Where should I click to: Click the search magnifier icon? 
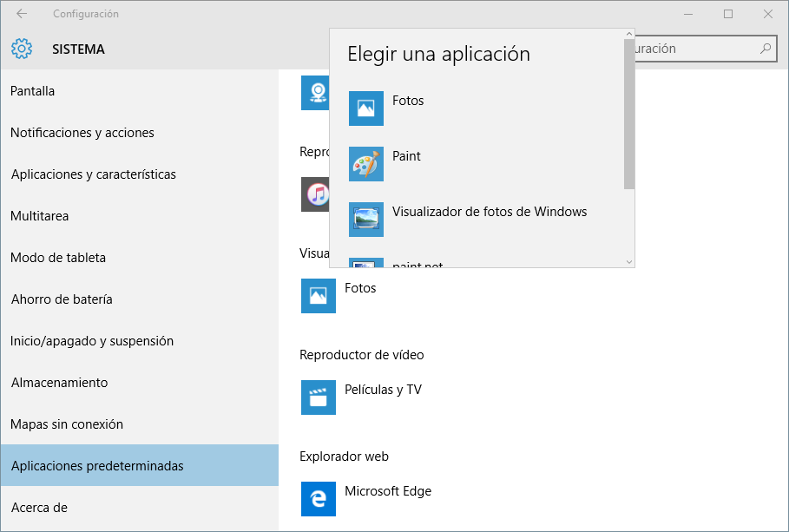[x=766, y=49]
